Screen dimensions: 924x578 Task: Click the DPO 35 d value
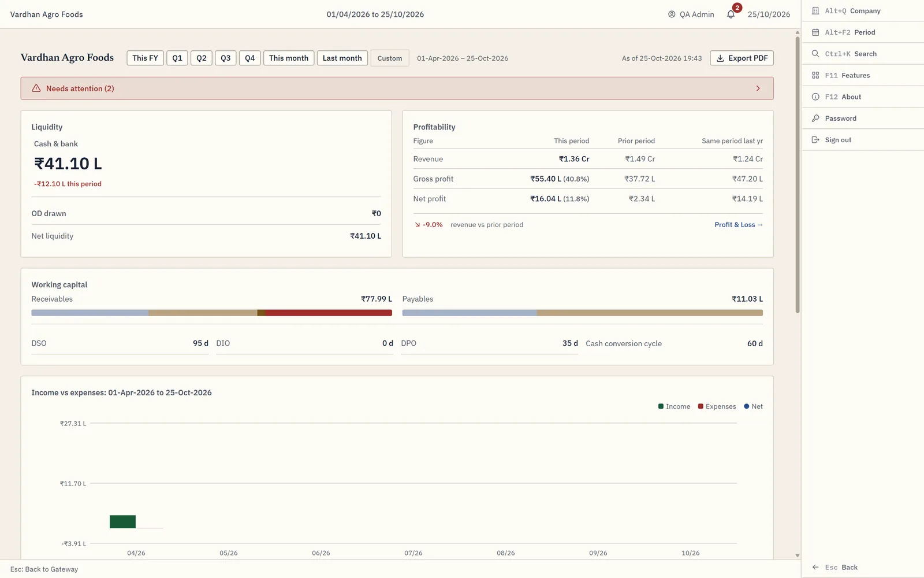570,343
